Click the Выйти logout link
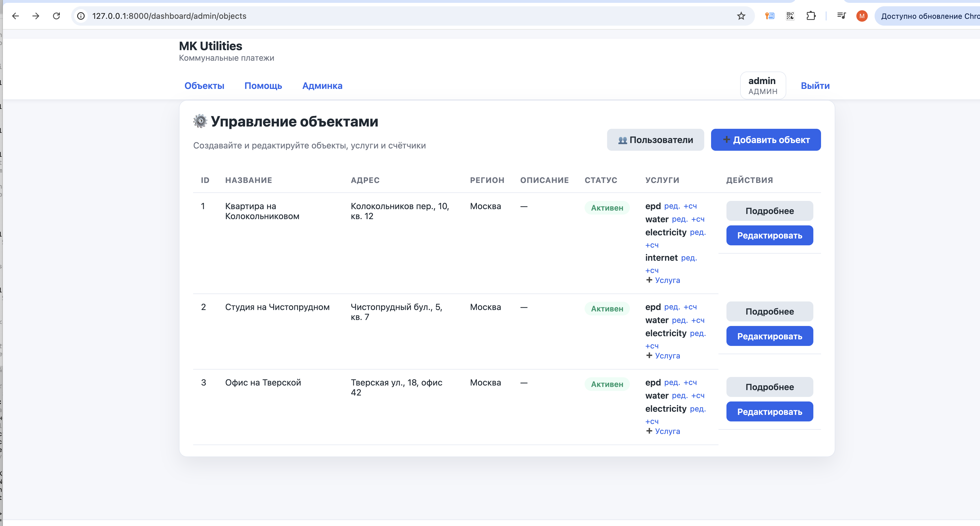Viewport: 980px width, 526px height. [815, 86]
